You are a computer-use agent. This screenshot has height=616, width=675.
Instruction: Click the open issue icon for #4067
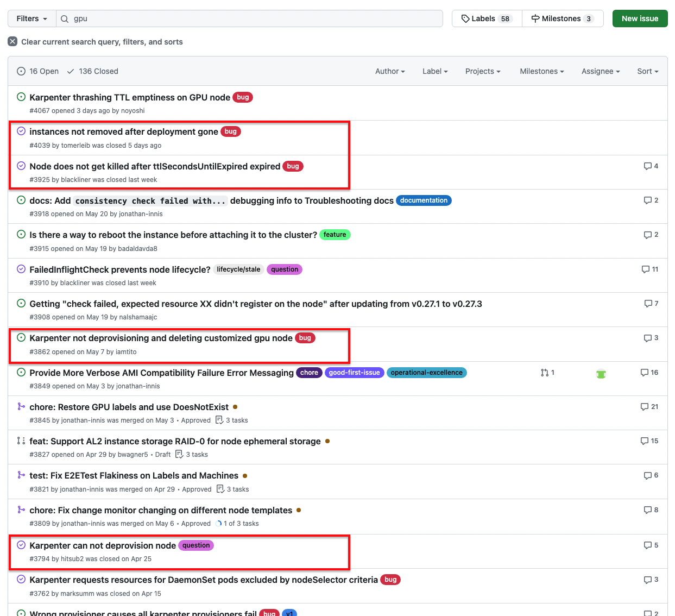(21, 97)
